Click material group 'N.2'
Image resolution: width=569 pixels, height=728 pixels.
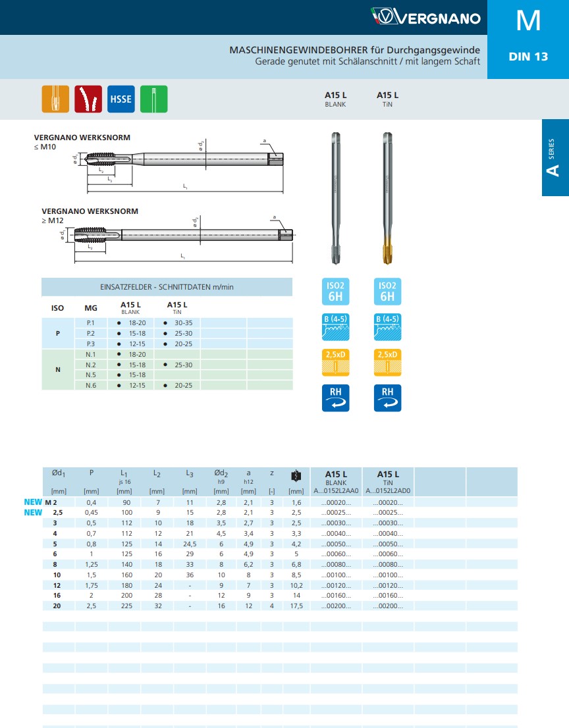point(91,365)
